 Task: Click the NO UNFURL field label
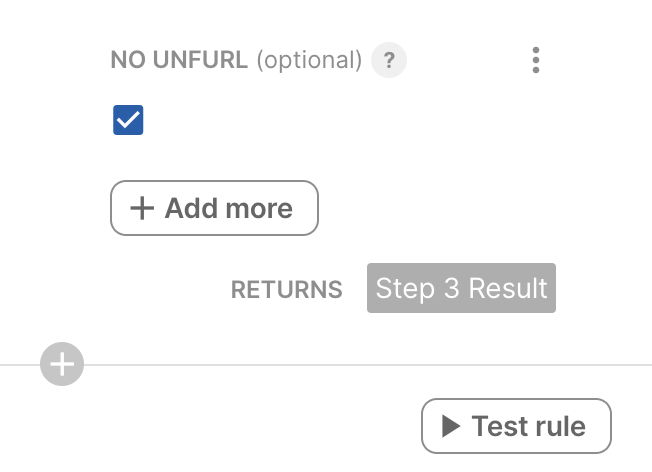click(179, 60)
